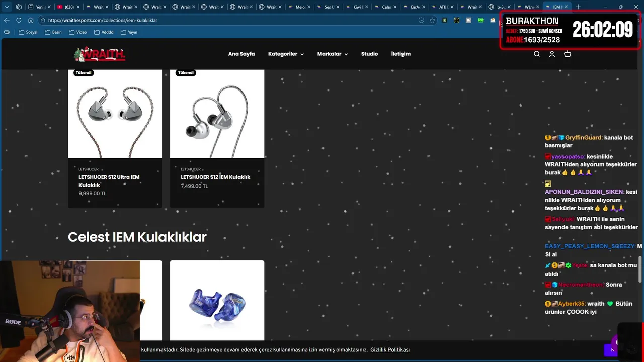Bookmark this page with the star icon
Viewport: 644px width, 362px height.
(x=432, y=20)
